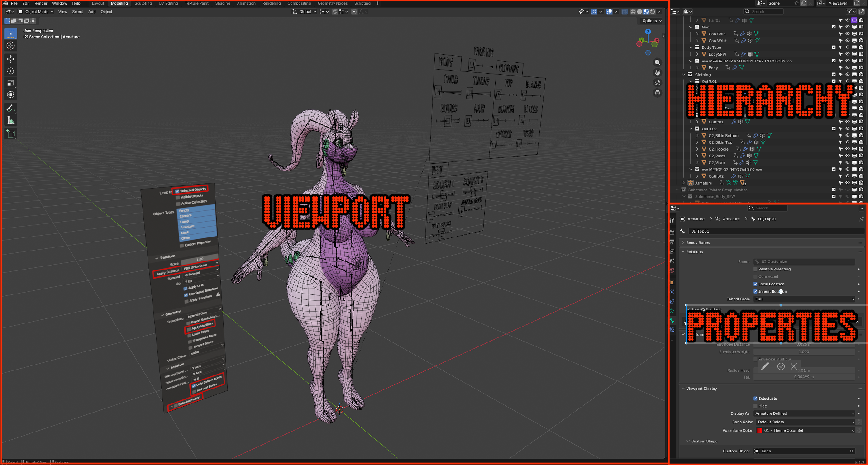Viewport: 868px width, 465px height.
Task: Open the Global transform orientation dropdown
Action: [x=304, y=12]
